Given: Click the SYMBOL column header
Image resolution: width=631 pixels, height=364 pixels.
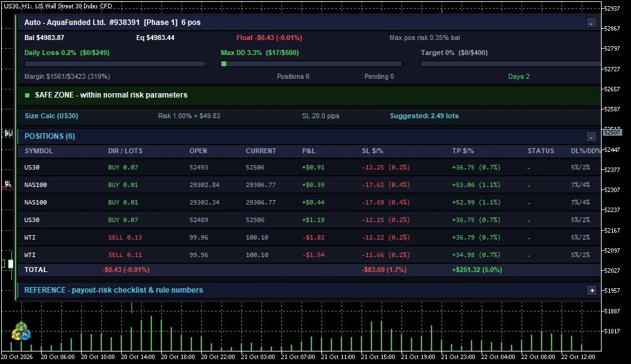Looking at the screenshot, I should [39, 151].
